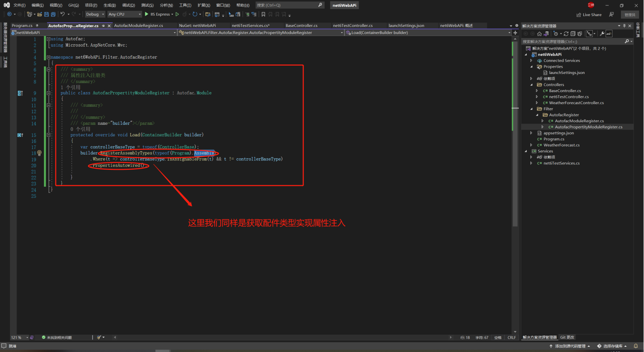Click the Navigate Backward arrow in toolbar

click(9, 14)
